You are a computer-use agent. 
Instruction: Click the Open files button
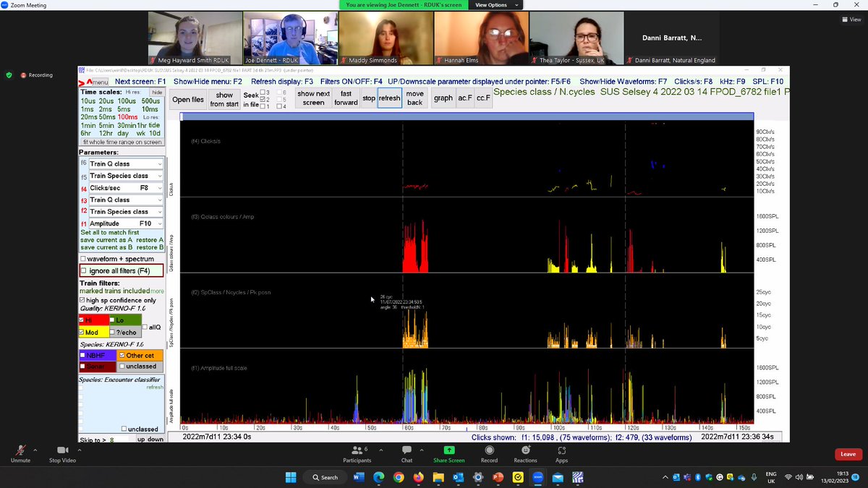[x=187, y=99]
